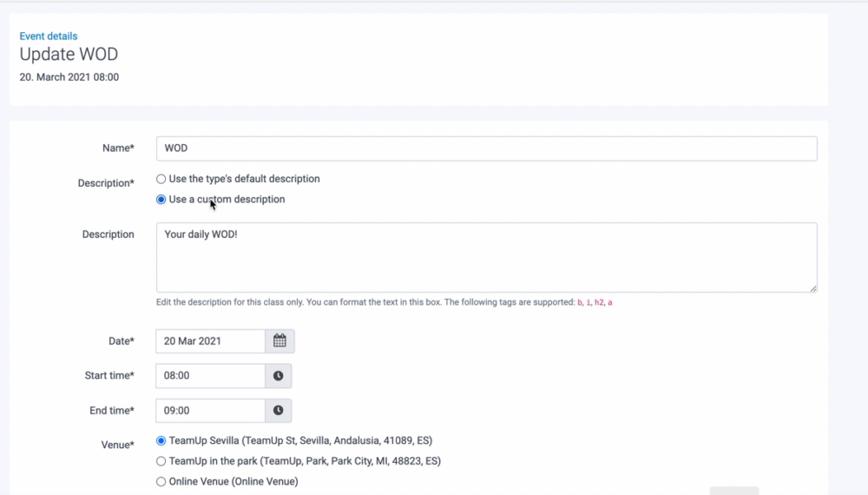Go back via the Event details link

coord(49,36)
